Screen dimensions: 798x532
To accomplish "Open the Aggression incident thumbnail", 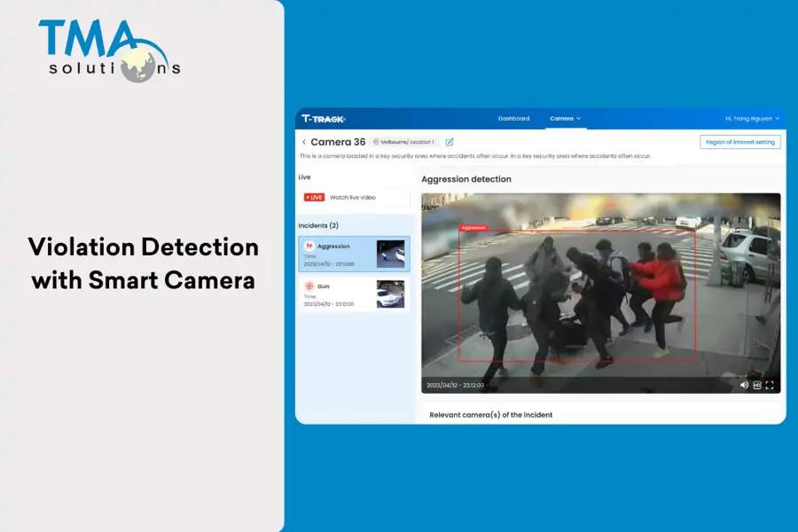I will pos(390,254).
